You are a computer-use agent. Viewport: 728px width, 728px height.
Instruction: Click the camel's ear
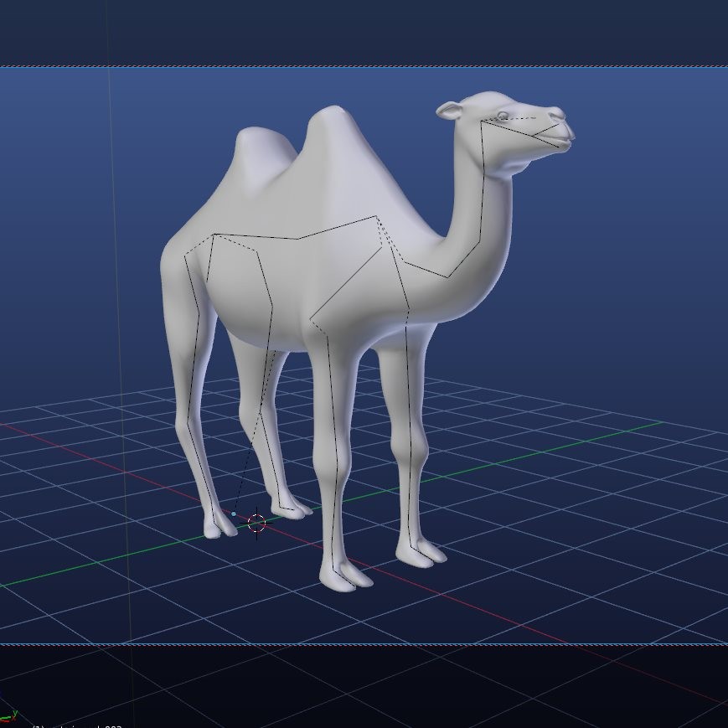pyautogui.click(x=448, y=109)
